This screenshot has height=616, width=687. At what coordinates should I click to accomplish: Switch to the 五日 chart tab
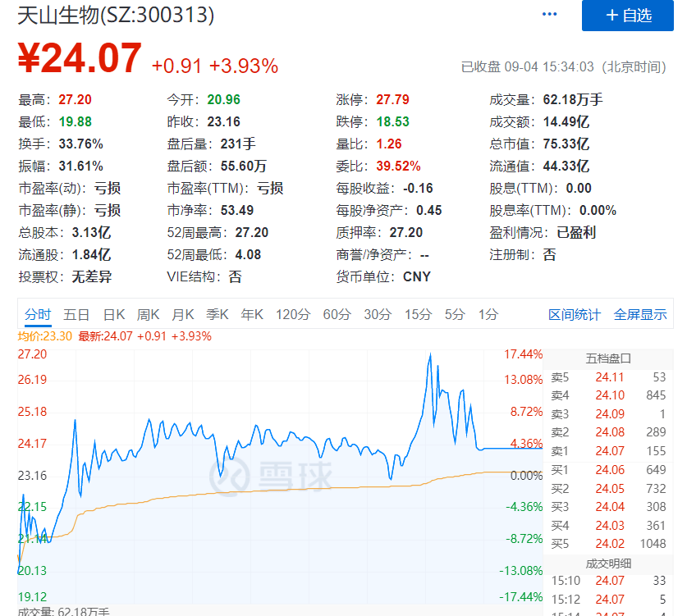[x=76, y=314]
